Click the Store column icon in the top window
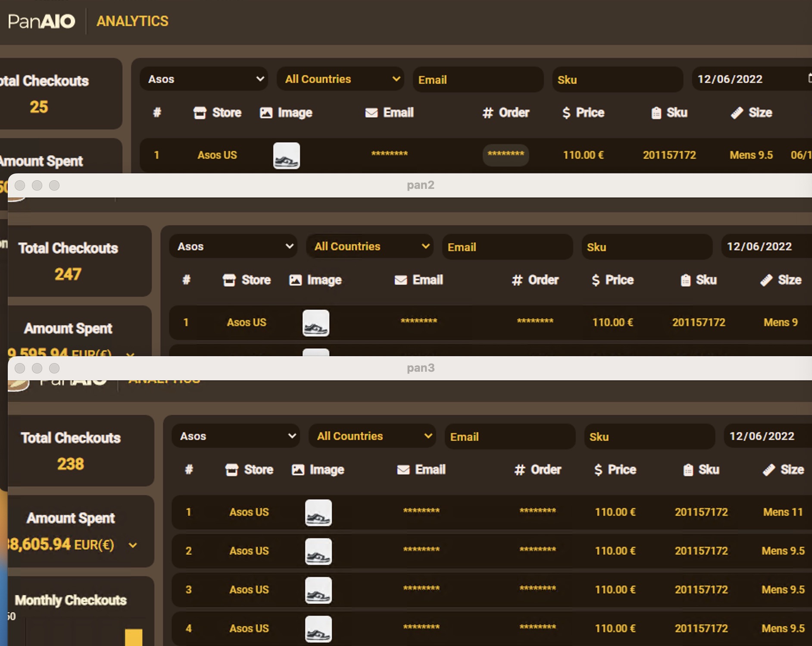The height and width of the screenshot is (646, 812). pos(200,113)
